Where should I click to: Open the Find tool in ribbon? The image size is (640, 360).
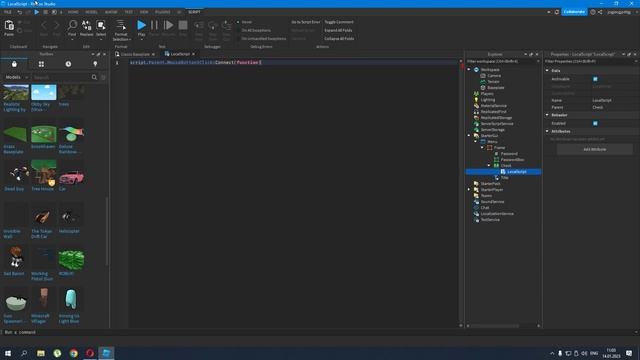coord(72,26)
